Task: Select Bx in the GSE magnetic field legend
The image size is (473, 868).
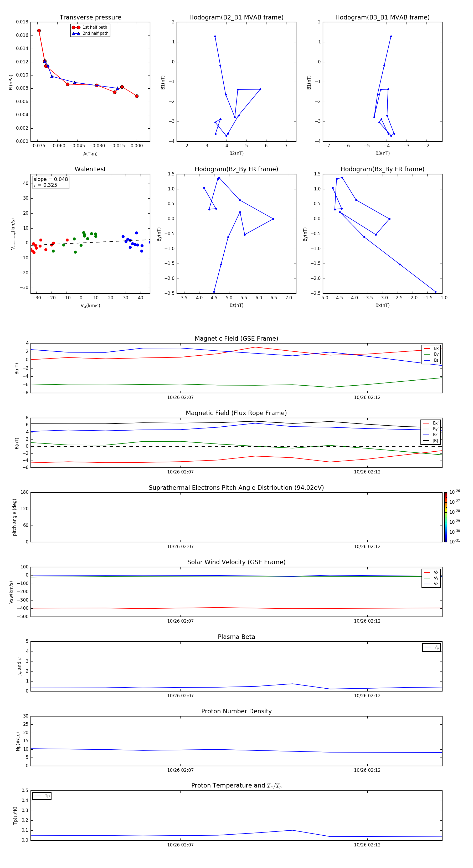Action: [x=431, y=349]
